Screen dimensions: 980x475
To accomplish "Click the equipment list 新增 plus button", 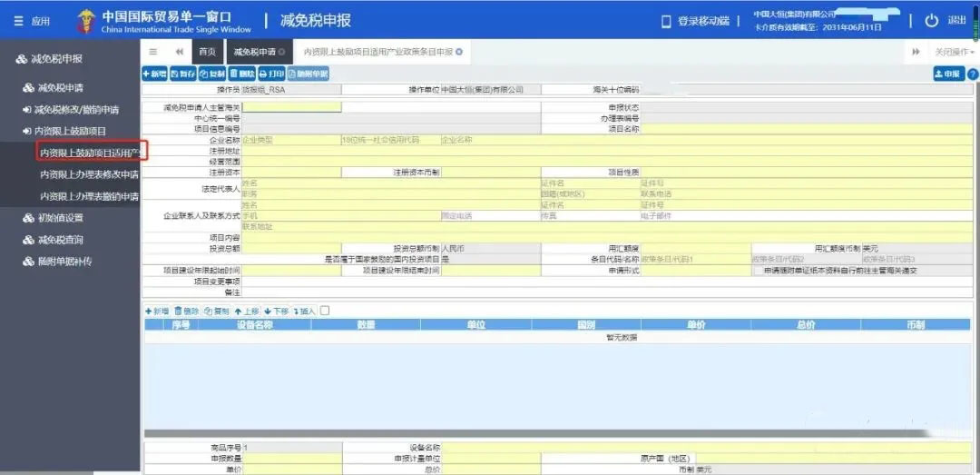I will click(157, 311).
